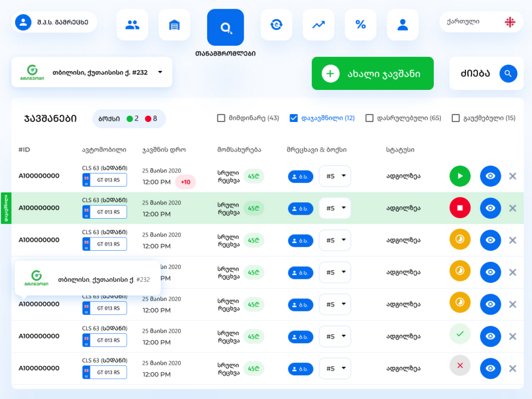Click the green ახალი ჯავშანი button
The image size is (532, 399).
[372, 74]
